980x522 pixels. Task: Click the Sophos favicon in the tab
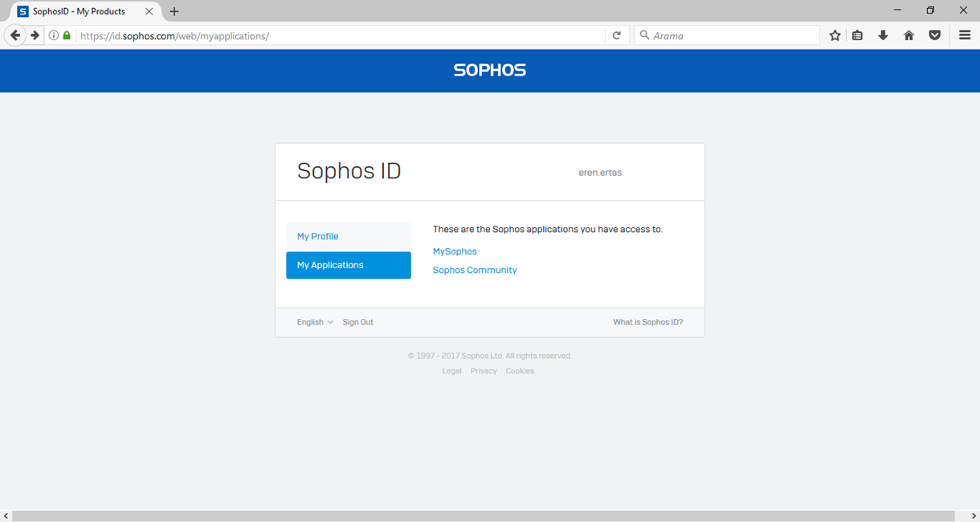tap(22, 11)
